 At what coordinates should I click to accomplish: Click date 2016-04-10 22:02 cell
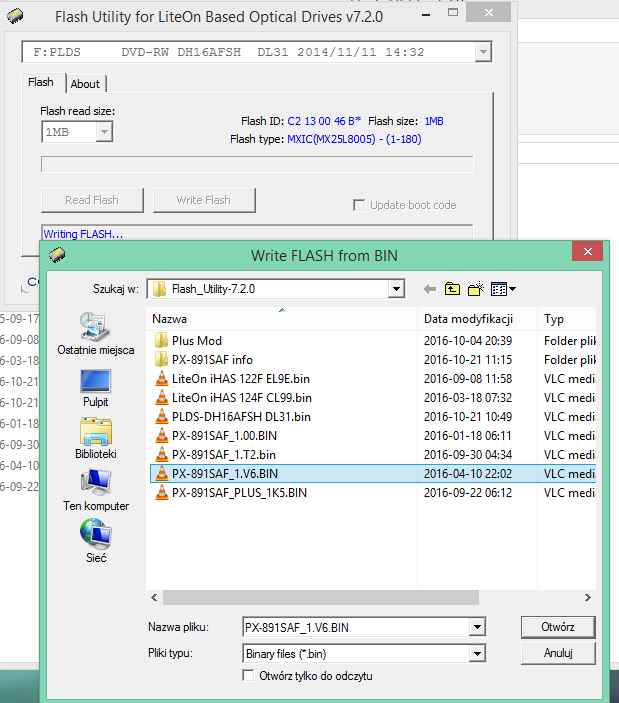coord(468,473)
